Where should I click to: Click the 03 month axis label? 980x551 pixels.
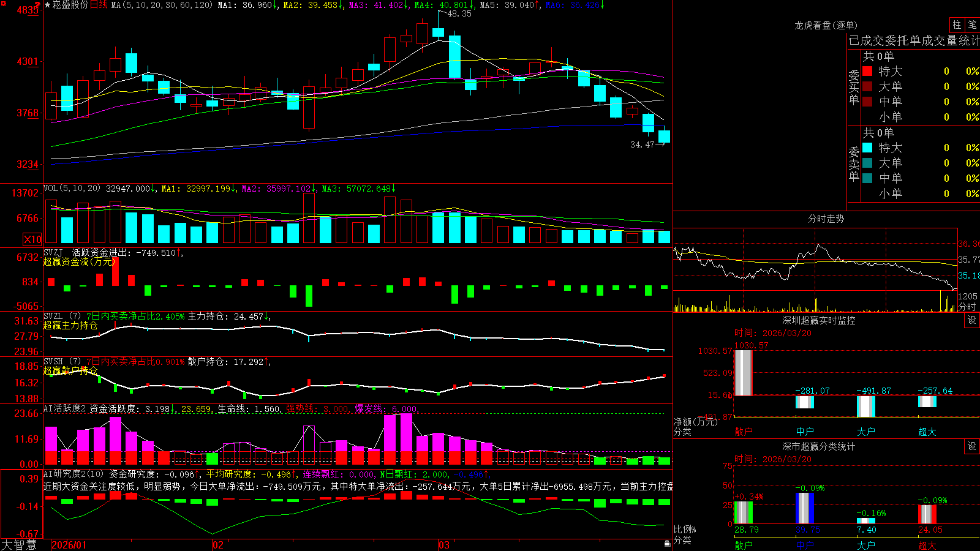click(444, 545)
